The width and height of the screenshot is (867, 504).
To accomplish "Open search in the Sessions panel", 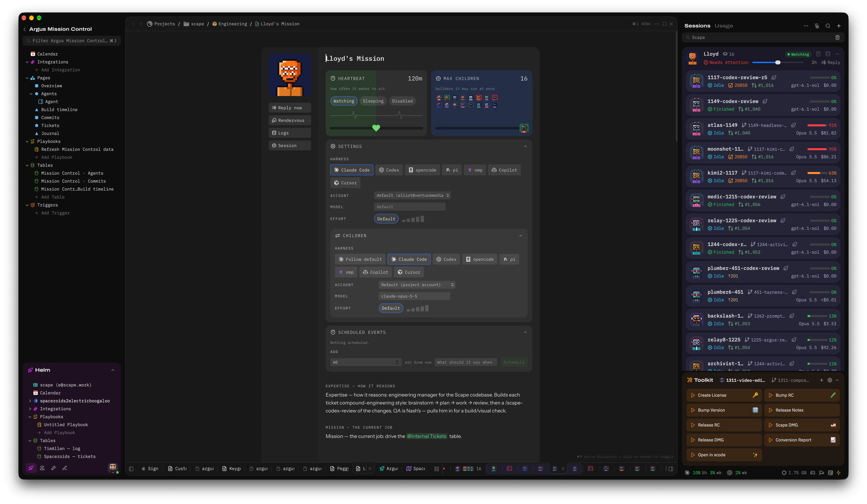I will point(828,26).
